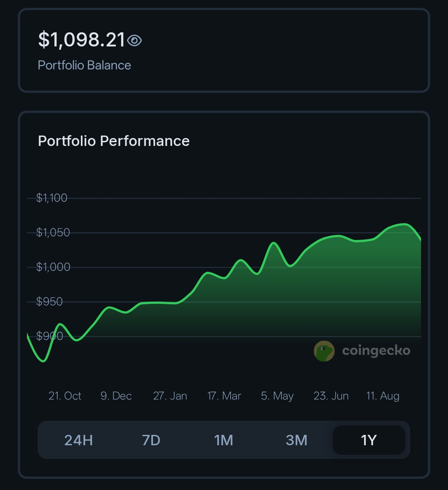This screenshot has width=448, height=490.
Task: Open the coingecko text link
Action: 376,351
